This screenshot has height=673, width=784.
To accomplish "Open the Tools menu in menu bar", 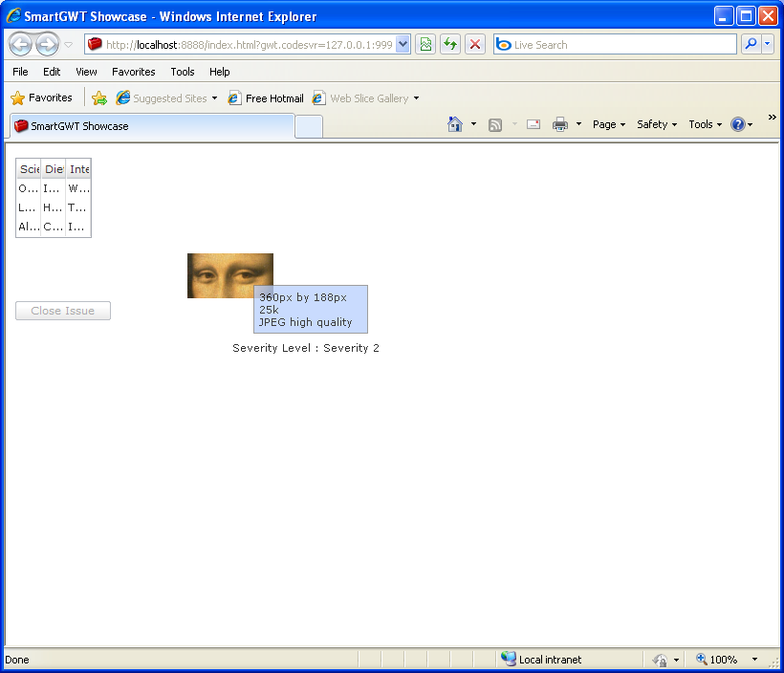I will [x=183, y=72].
